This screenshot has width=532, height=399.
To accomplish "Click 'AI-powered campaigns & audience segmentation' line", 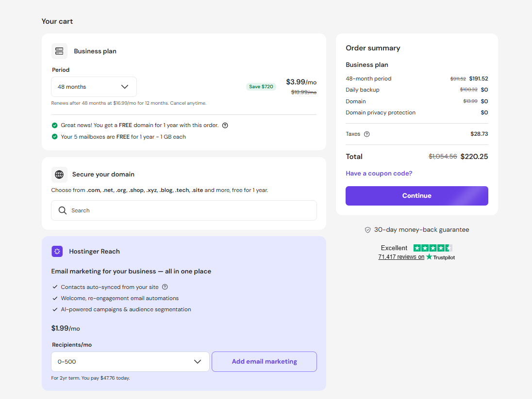I will 126,309.
